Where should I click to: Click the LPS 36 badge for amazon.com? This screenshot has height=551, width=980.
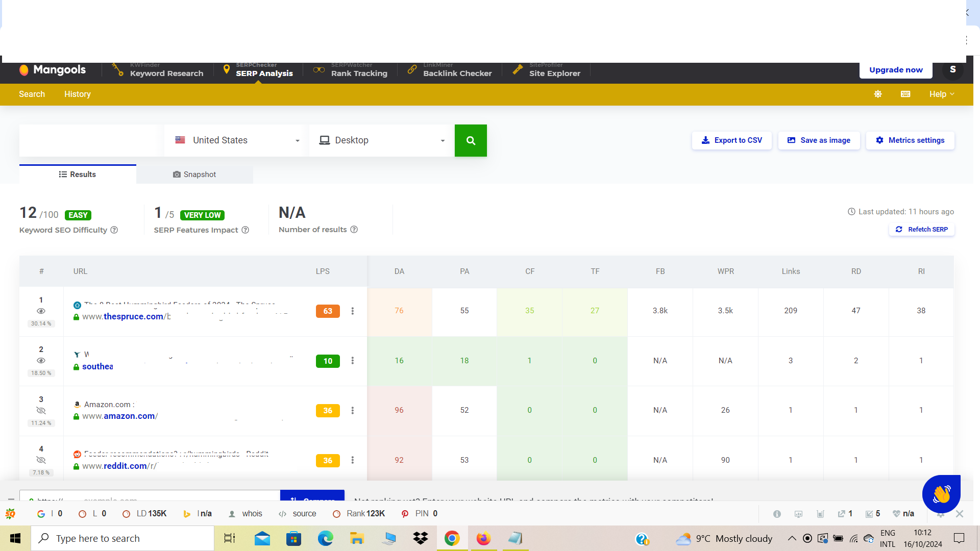pyautogui.click(x=328, y=411)
